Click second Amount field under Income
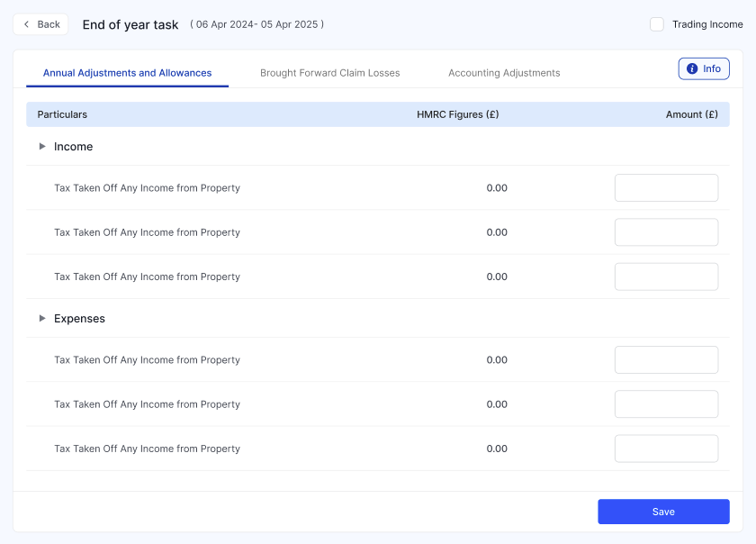Screen dimensions: 756x544 click(666, 232)
